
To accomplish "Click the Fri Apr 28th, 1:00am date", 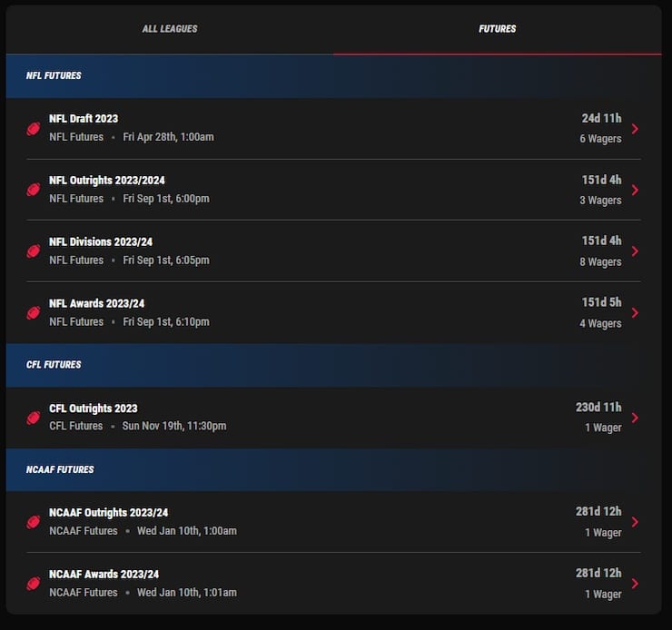I will (168, 137).
